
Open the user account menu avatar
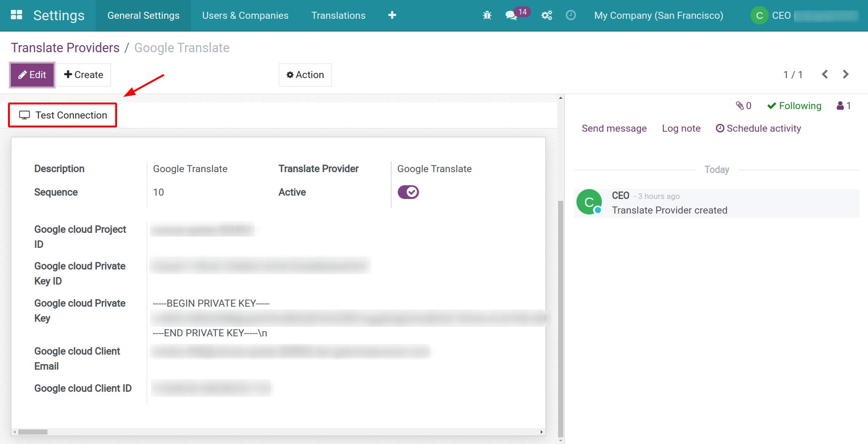point(759,15)
